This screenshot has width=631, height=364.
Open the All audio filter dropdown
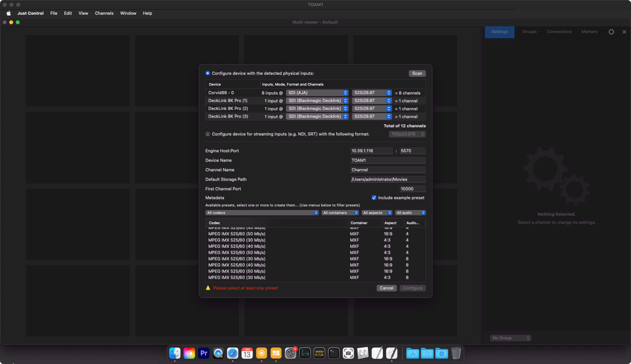[410, 213]
